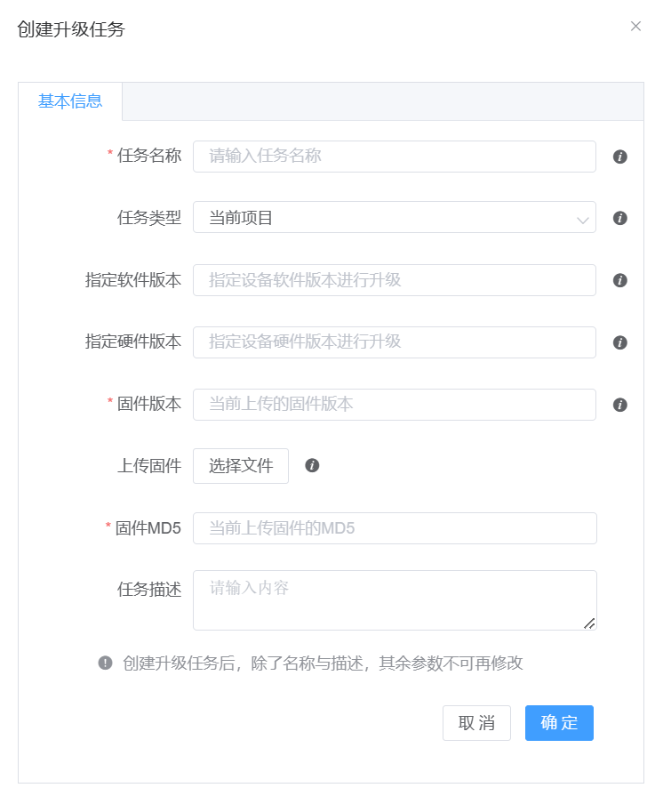Click info icon beside 指定软件版本 field
The height and width of the screenshot is (812, 663).
pyautogui.click(x=620, y=280)
